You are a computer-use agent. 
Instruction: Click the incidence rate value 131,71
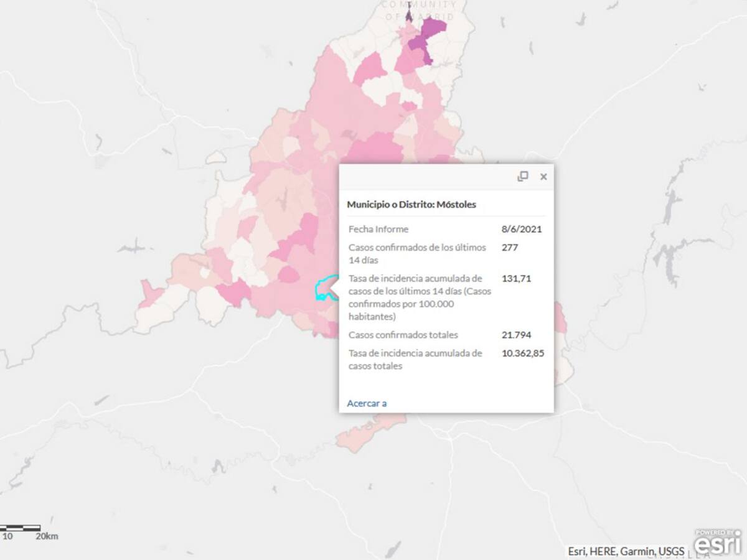pos(516,279)
